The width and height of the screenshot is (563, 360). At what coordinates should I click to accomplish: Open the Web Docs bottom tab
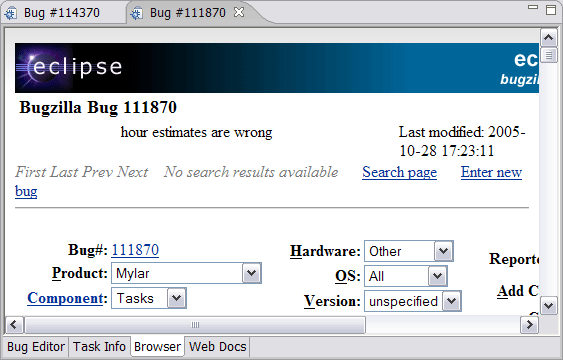218,347
